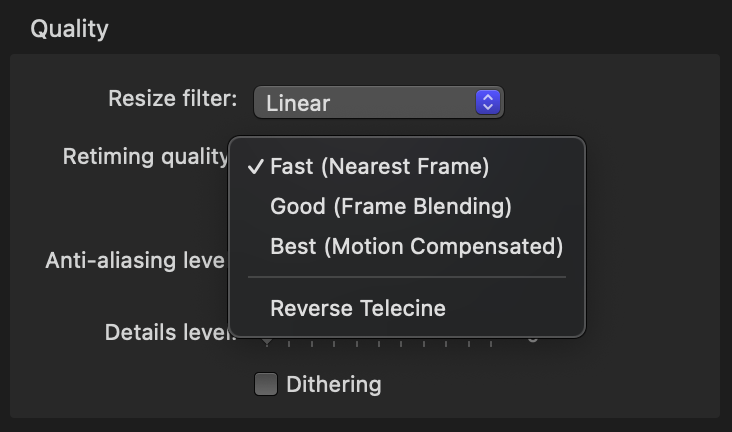
Task: Click the Details level slider handle
Action: (267, 342)
